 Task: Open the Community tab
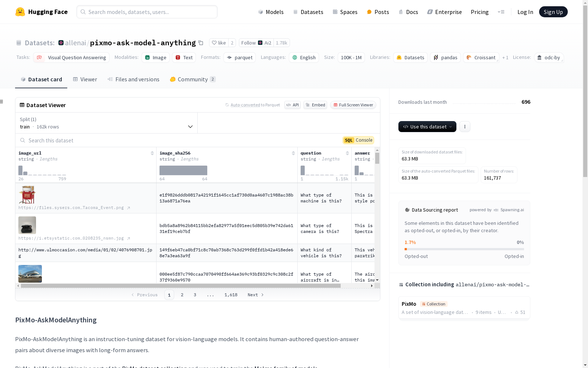pyautogui.click(x=193, y=79)
